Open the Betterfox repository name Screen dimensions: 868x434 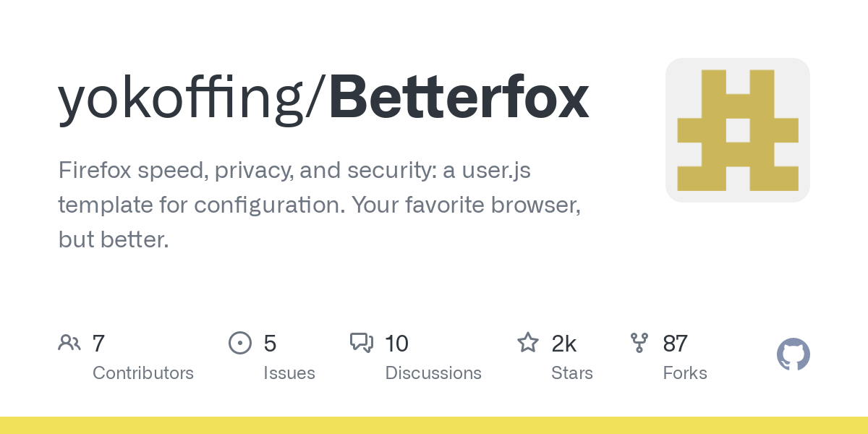click(459, 99)
